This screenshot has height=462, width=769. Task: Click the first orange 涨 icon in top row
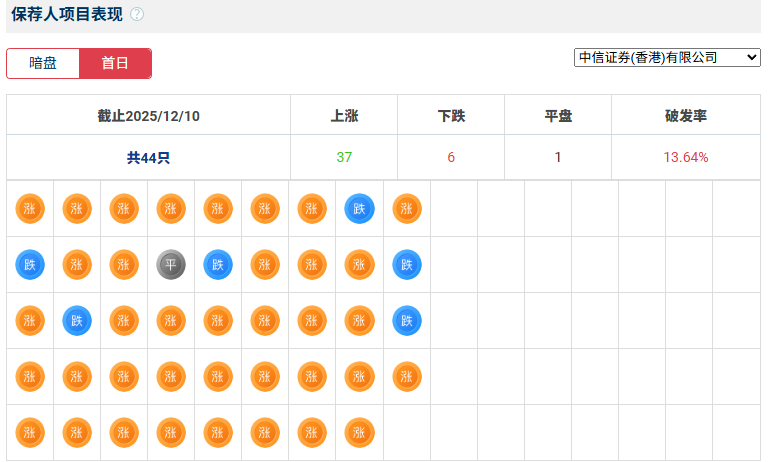coord(30,209)
